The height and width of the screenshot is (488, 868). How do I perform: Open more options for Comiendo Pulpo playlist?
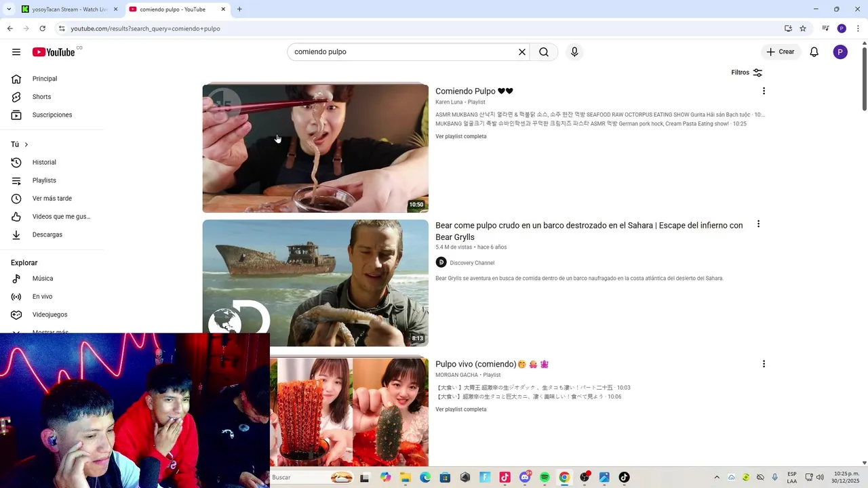[764, 91]
